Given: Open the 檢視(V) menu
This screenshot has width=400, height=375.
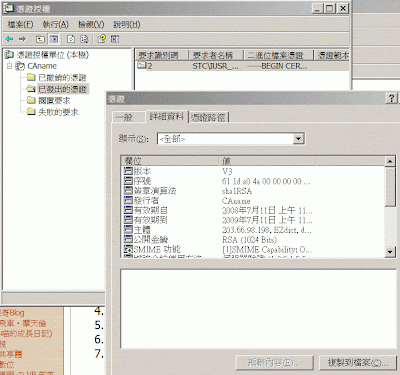Looking at the screenshot, I should click(x=91, y=24).
